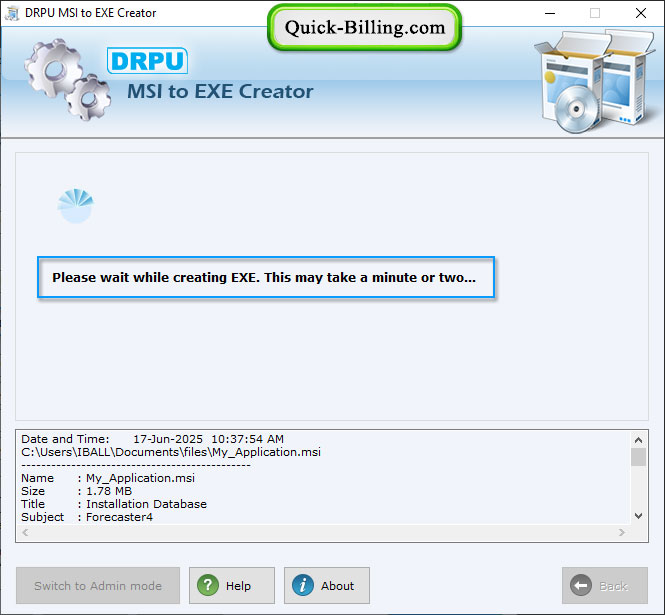Click the spinning progress indicator

[x=75, y=206]
